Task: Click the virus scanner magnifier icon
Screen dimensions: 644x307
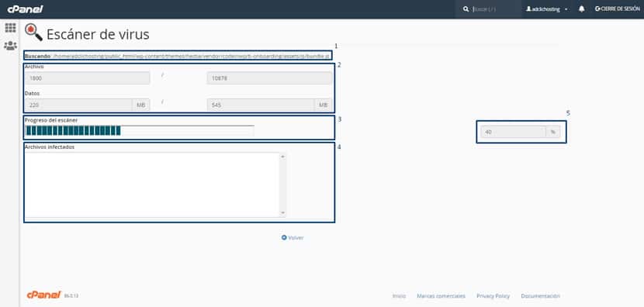Action: tap(33, 33)
